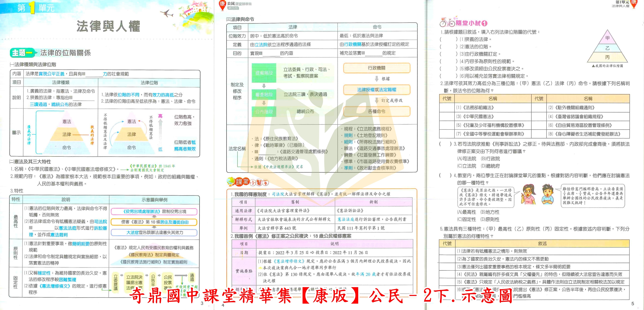Click the item 規程：《立法院處務規程》

point(367,129)
